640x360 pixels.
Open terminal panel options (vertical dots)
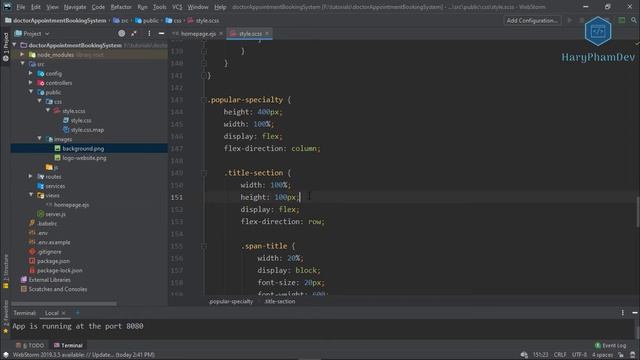tap(622, 313)
